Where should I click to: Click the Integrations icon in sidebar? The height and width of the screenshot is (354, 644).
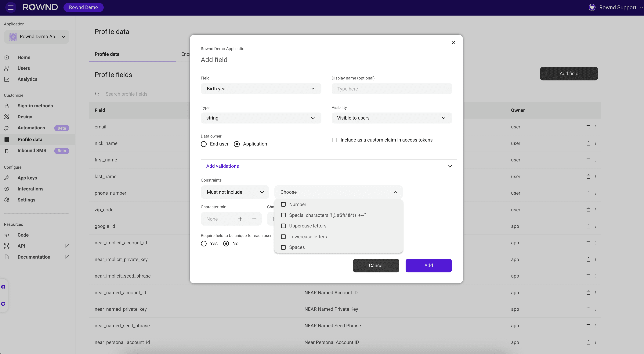click(x=7, y=189)
